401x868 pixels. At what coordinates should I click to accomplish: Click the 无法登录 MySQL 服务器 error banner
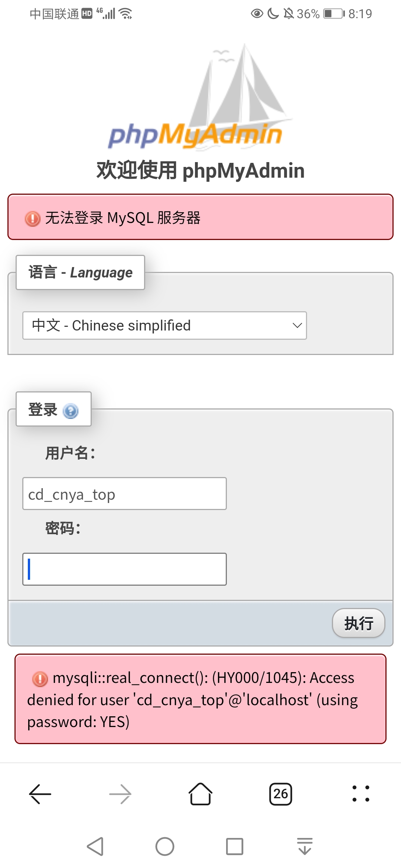point(200,218)
